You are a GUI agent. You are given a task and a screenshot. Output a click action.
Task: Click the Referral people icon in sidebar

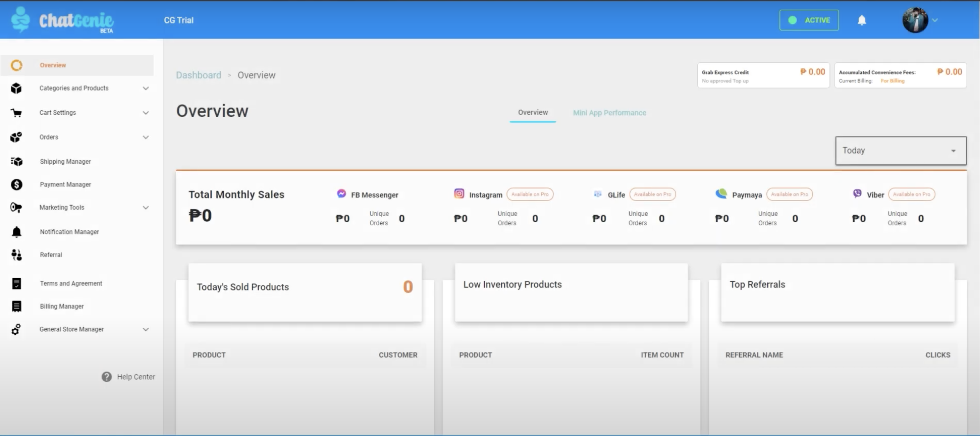[17, 255]
